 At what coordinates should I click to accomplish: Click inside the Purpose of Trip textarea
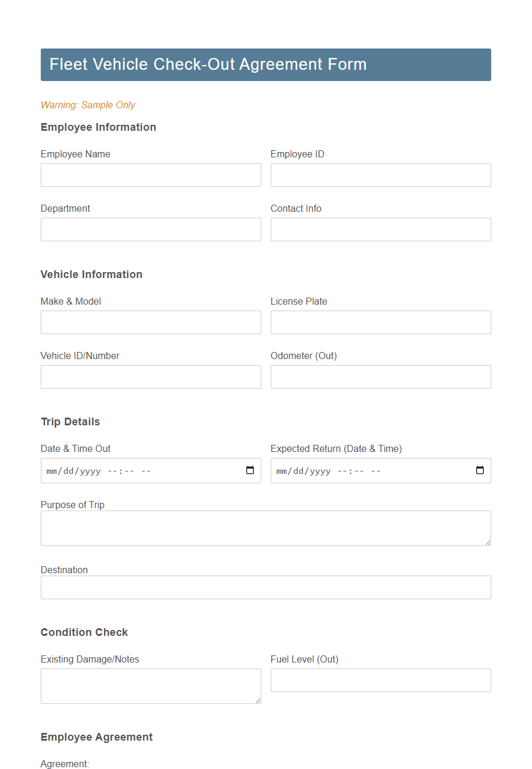(x=265, y=526)
